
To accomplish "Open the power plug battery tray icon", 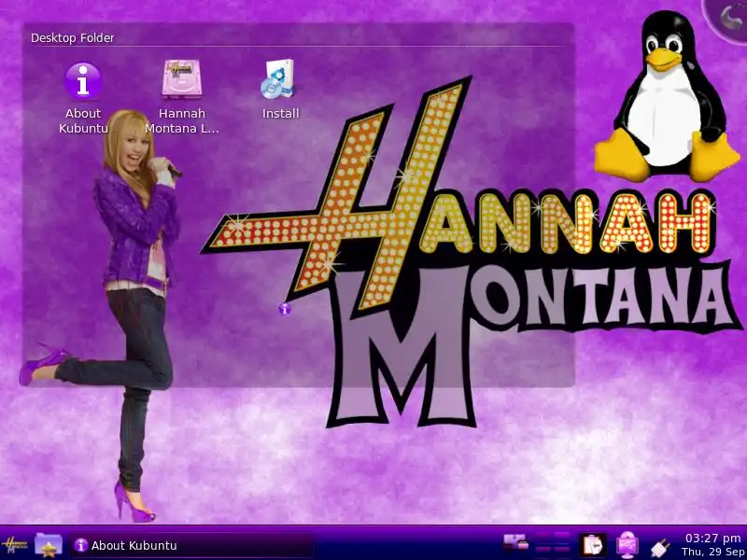I will 660,546.
